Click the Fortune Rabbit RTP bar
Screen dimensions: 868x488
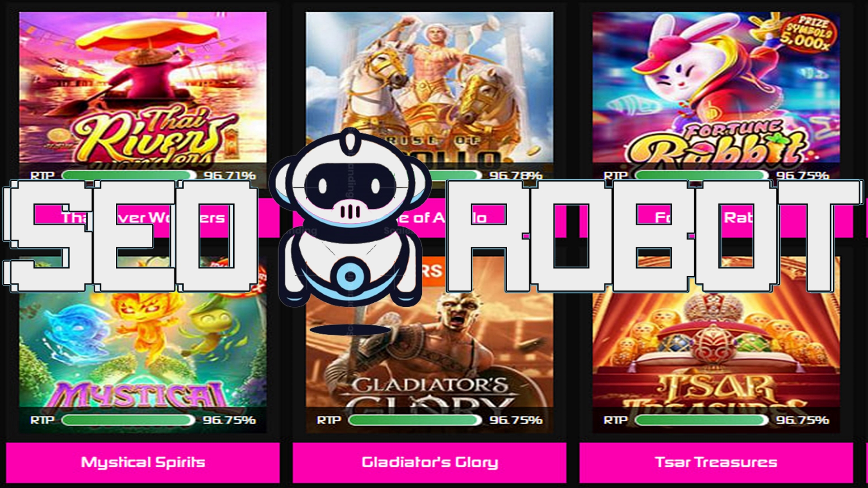pos(702,175)
